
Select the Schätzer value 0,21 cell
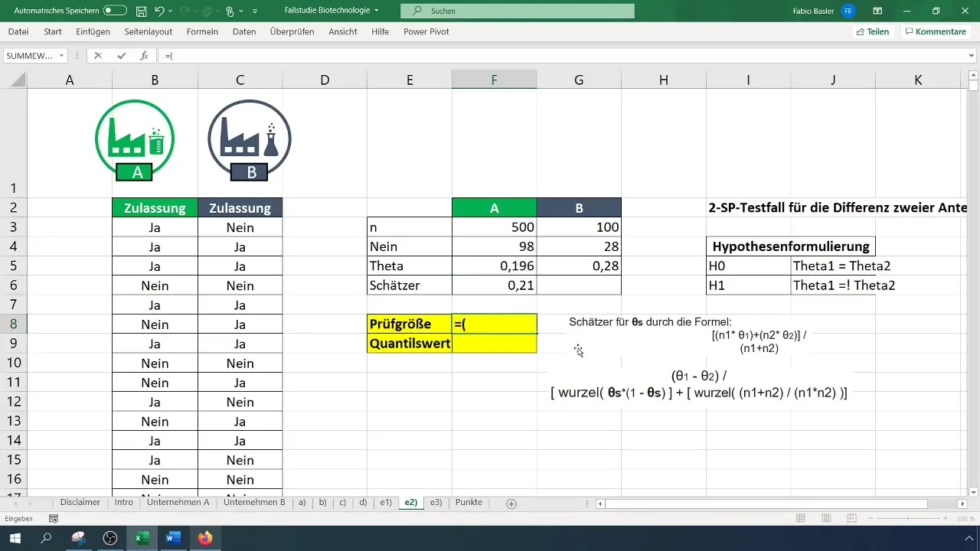494,285
